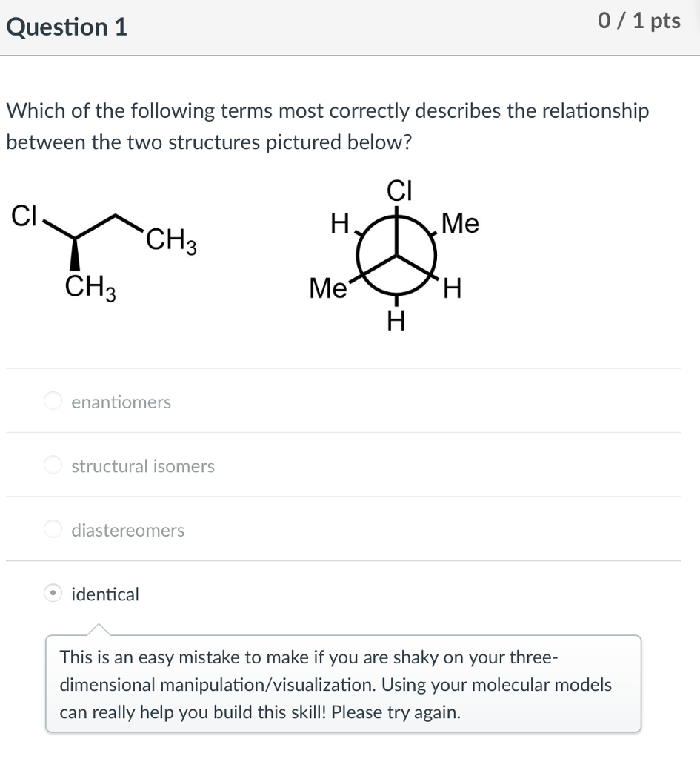
Task: Click the wedge-bonded CH3 group
Action: coord(90,287)
